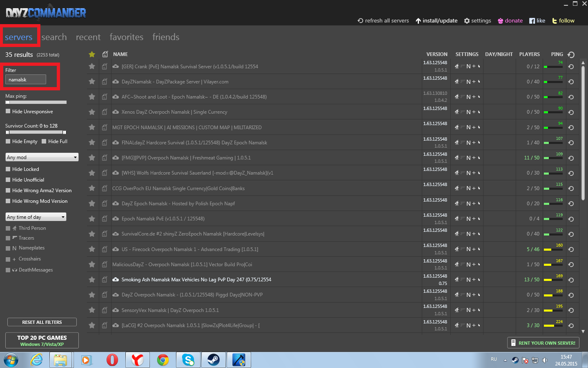The height and width of the screenshot is (368, 588).
Task: Switch to the servers tab
Action: [18, 37]
